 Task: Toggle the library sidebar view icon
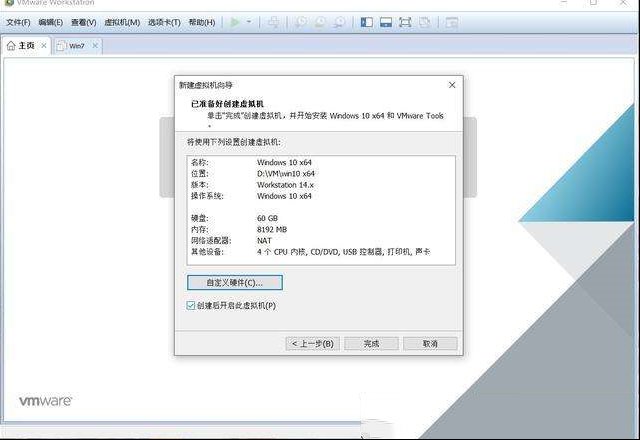pyautogui.click(x=367, y=22)
